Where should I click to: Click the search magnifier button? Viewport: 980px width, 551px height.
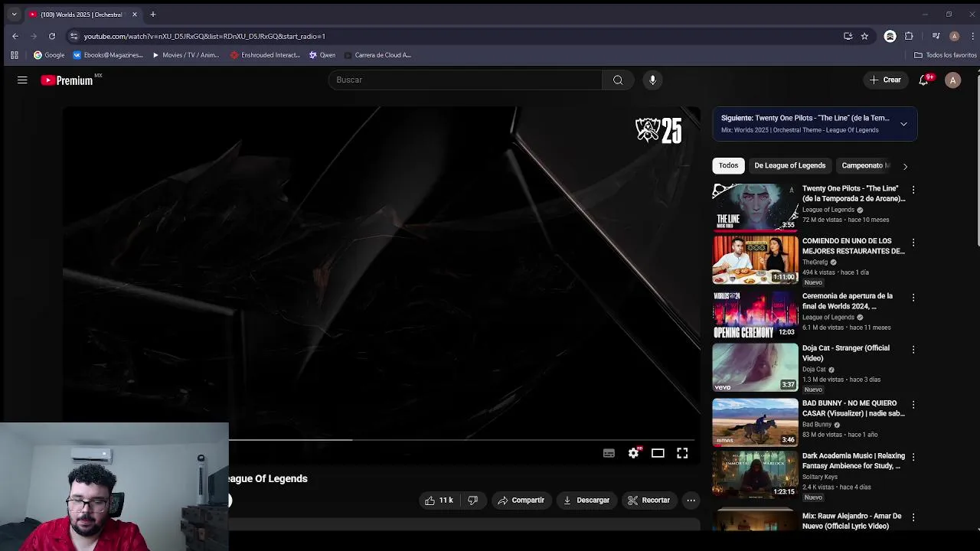click(618, 80)
